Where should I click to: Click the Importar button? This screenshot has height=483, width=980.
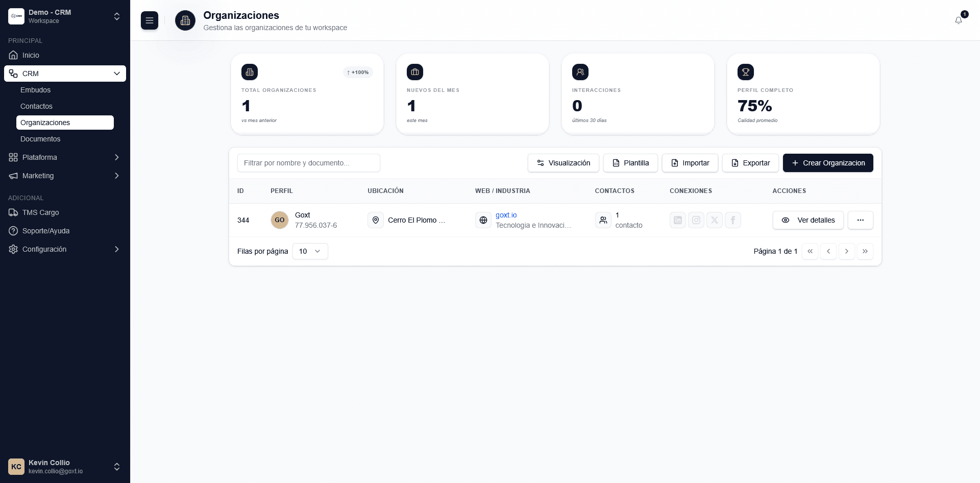(x=690, y=163)
